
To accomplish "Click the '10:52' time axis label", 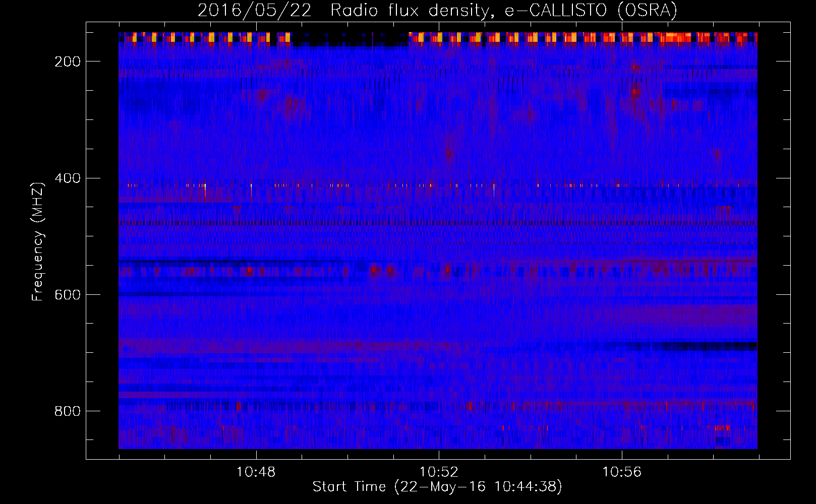I will [439, 472].
